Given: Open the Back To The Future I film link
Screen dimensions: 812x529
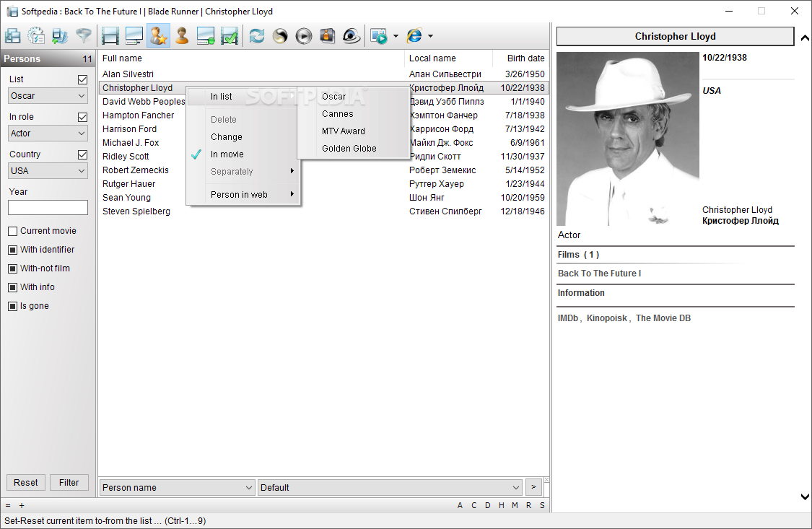Looking at the screenshot, I should (x=599, y=274).
